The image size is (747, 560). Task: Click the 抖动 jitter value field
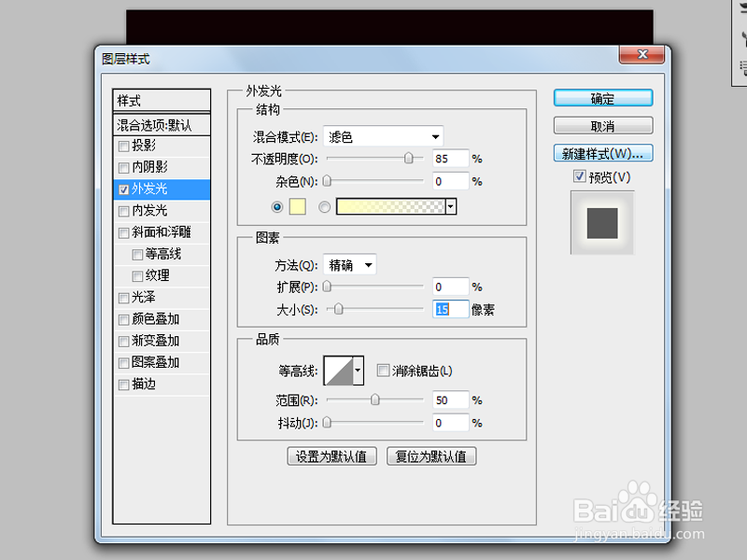pyautogui.click(x=450, y=423)
